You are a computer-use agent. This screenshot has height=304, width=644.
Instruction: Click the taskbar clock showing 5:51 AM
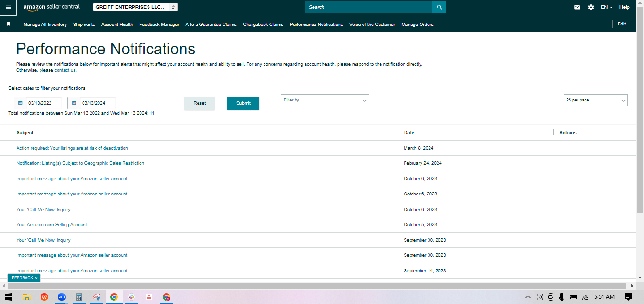click(x=604, y=297)
